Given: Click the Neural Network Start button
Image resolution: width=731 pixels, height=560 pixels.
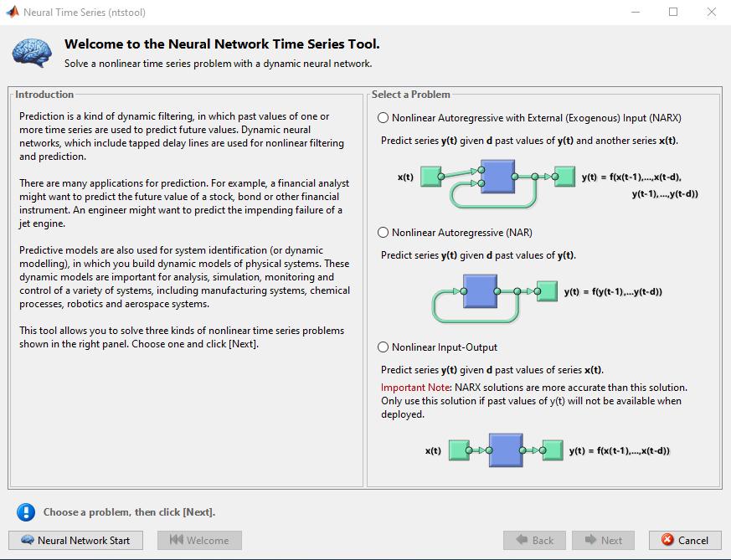Looking at the screenshot, I should tap(76, 541).
